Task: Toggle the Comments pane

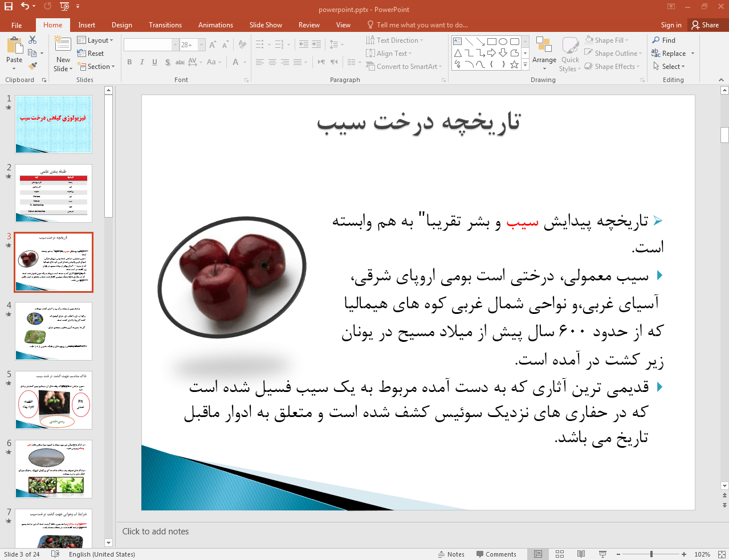Action: (496, 554)
